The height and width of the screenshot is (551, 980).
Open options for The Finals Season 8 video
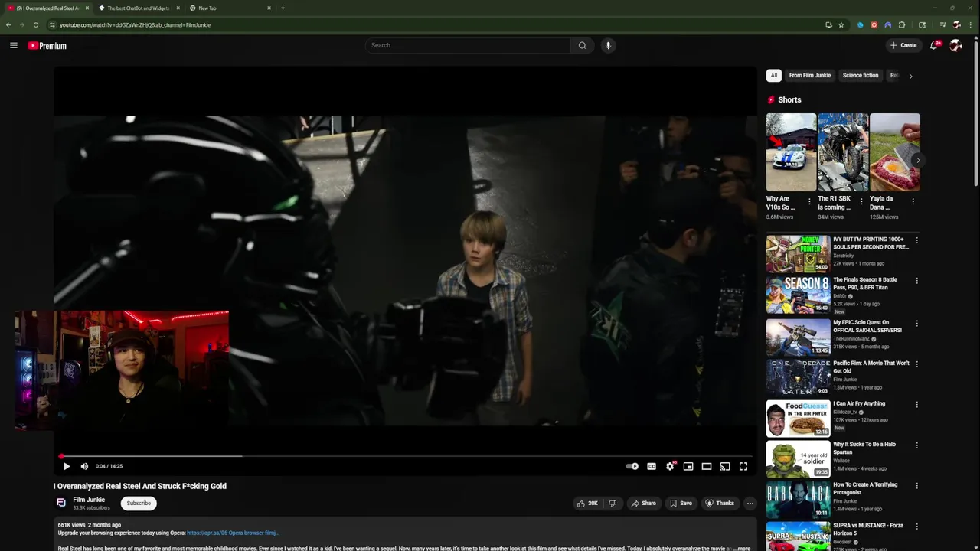click(x=916, y=281)
